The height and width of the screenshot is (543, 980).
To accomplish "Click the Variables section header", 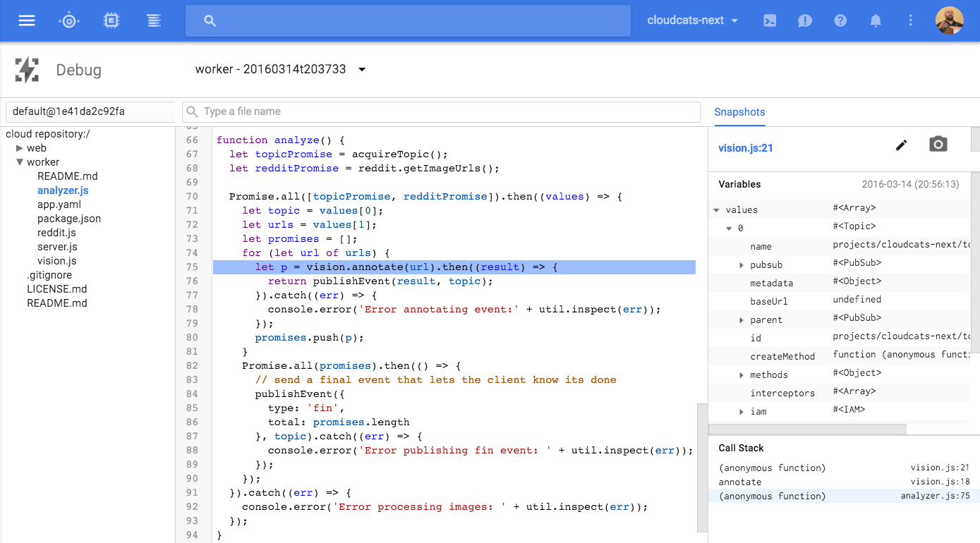I will 739,184.
